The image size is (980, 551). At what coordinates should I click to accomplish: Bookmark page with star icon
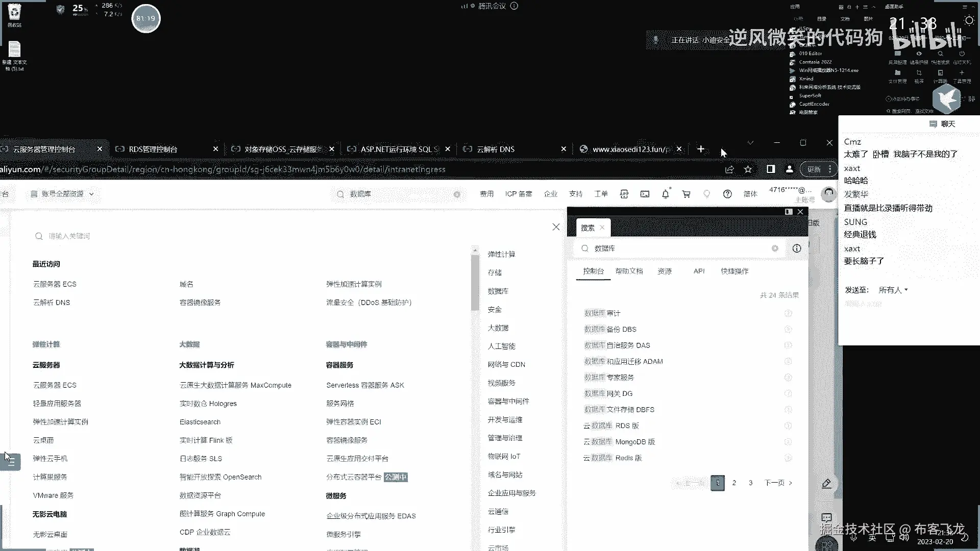coord(748,169)
